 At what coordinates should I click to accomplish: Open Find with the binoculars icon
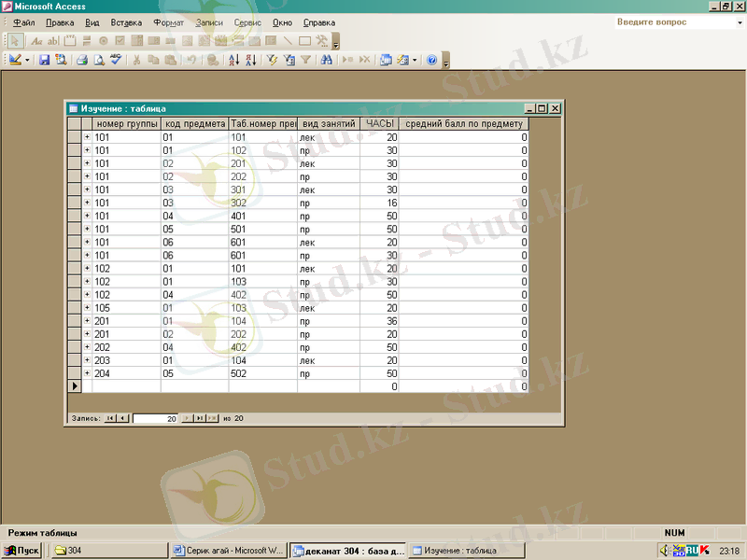coord(327,60)
